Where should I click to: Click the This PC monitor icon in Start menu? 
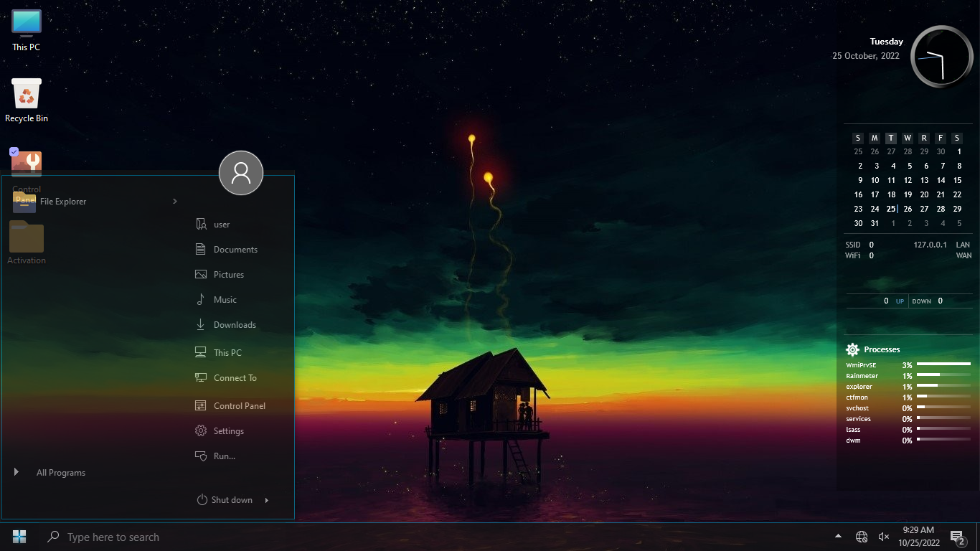(201, 352)
